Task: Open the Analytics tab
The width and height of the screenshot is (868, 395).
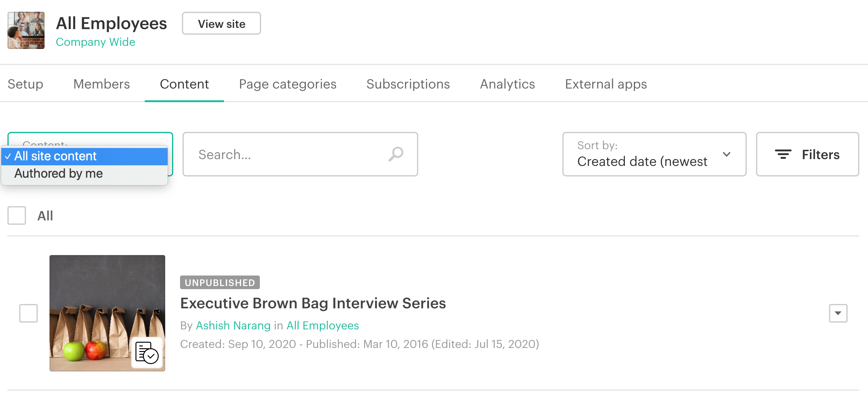Action: pos(507,84)
